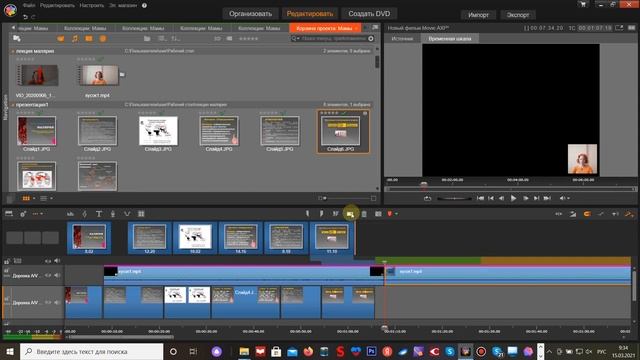Mute the upper A/V track speaker
Viewport: 640px width, 360px height.
pyautogui.click(x=57, y=276)
